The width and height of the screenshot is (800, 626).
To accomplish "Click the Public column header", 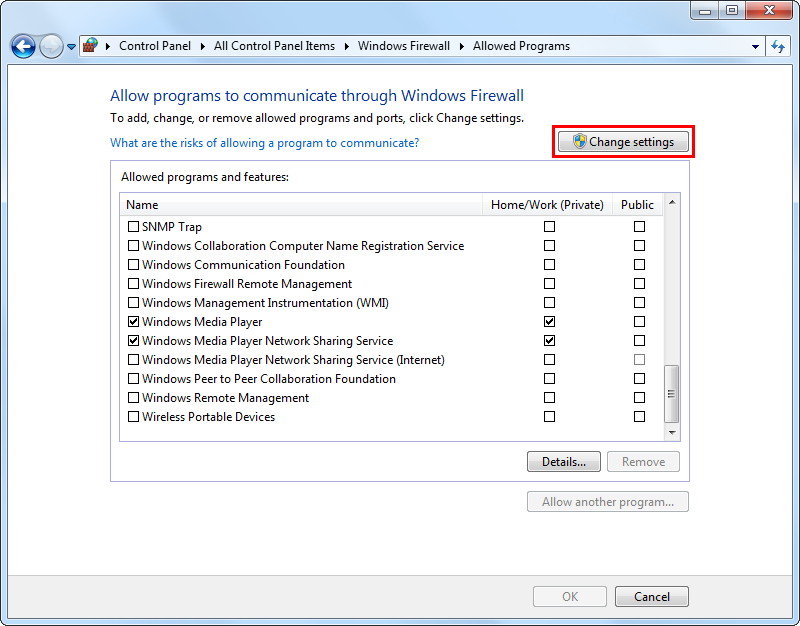I will [x=637, y=205].
